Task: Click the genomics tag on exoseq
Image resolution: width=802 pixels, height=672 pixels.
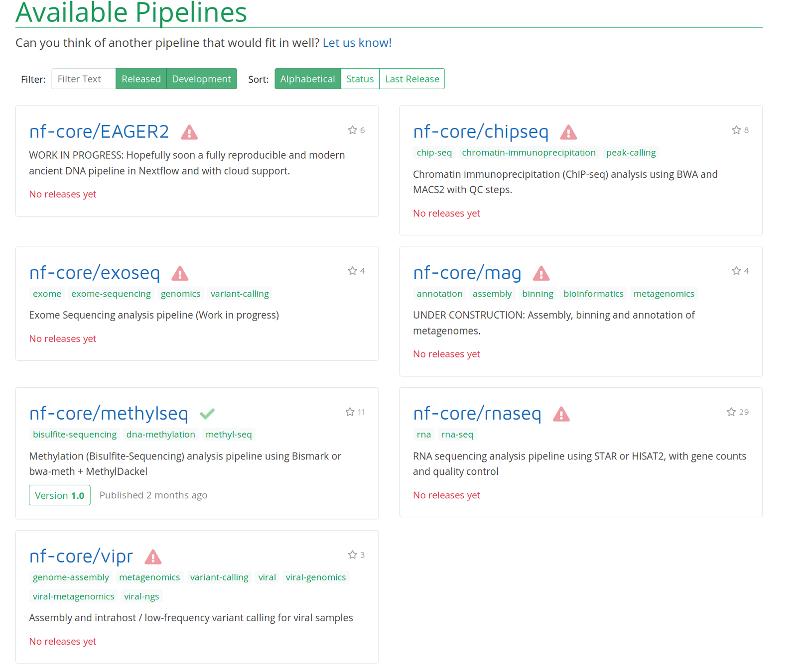Action: (x=181, y=294)
